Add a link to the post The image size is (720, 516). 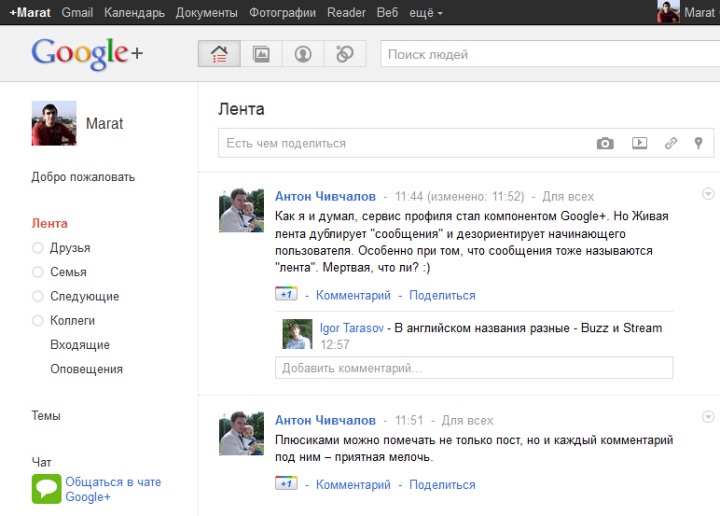(x=671, y=143)
